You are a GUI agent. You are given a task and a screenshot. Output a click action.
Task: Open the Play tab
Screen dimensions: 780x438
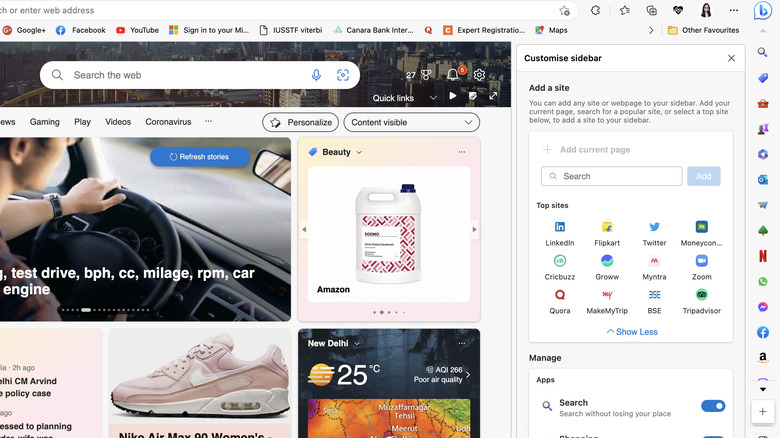click(x=82, y=122)
